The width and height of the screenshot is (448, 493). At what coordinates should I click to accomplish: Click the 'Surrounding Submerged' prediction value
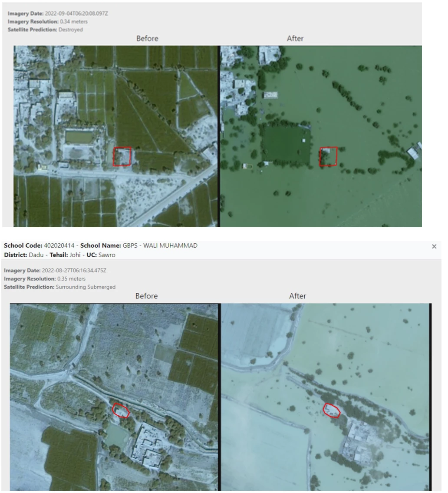pos(86,287)
